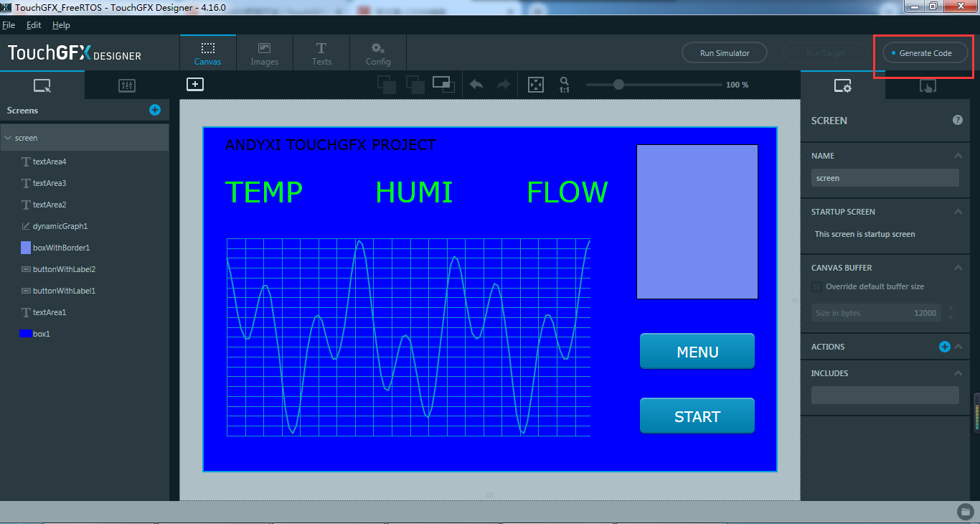Open the Properties tab icon in right panel
The width and height of the screenshot is (980, 524).
pyautogui.click(x=843, y=85)
